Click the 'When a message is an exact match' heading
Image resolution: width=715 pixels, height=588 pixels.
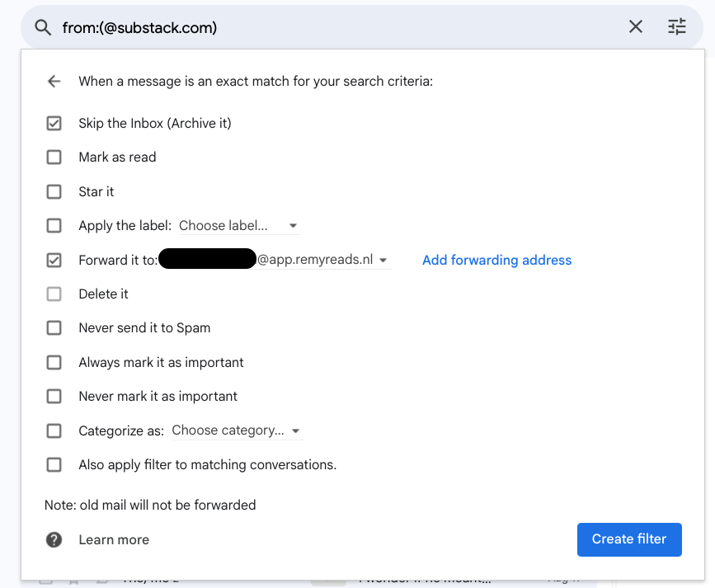click(x=256, y=81)
